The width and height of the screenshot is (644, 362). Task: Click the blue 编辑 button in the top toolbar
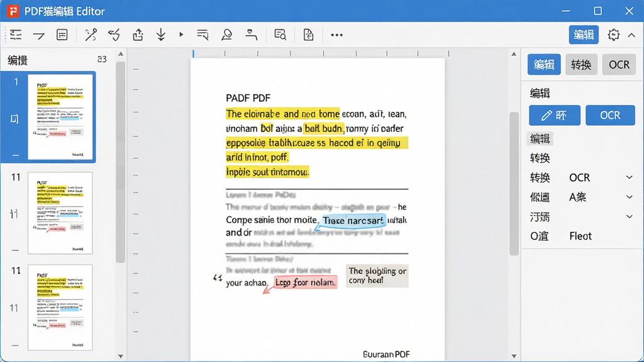pyautogui.click(x=584, y=35)
